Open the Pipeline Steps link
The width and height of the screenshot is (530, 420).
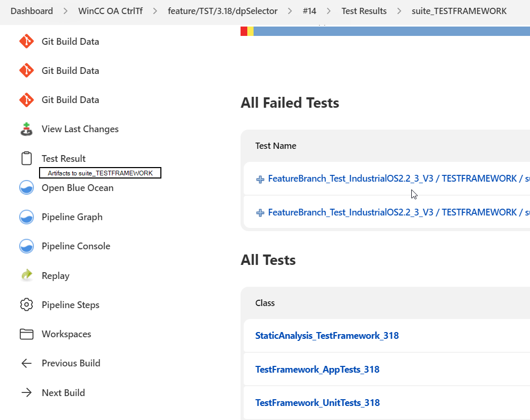click(70, 305)
